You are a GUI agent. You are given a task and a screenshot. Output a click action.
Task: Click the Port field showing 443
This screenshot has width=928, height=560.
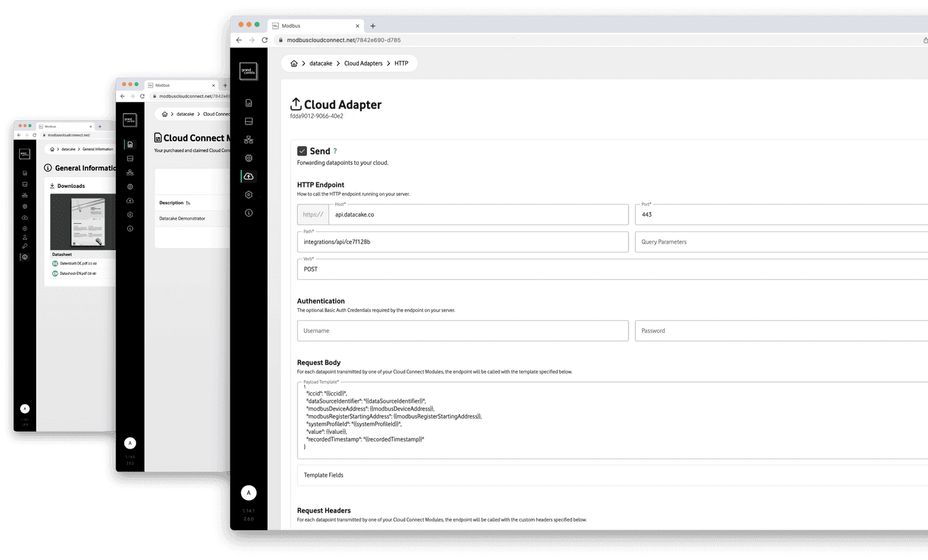click(x=782, y=215)
